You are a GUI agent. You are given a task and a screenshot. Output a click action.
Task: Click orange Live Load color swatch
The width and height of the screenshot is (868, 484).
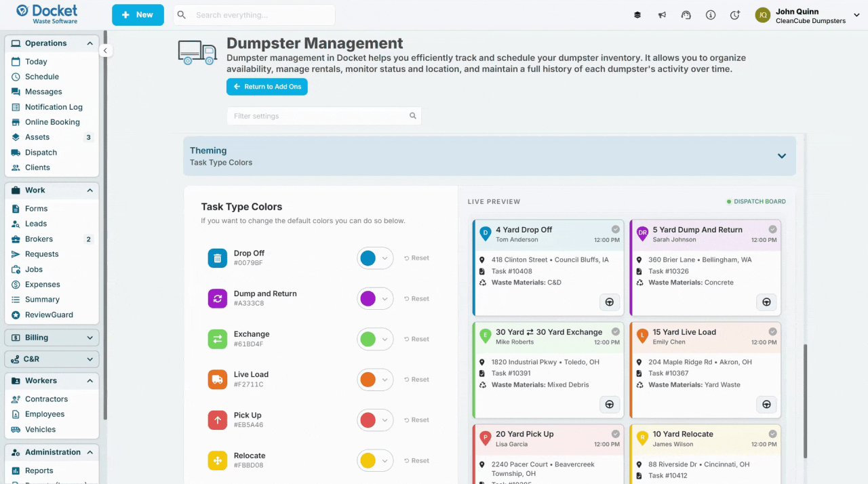pyautogui.click(x=368, y=380)
